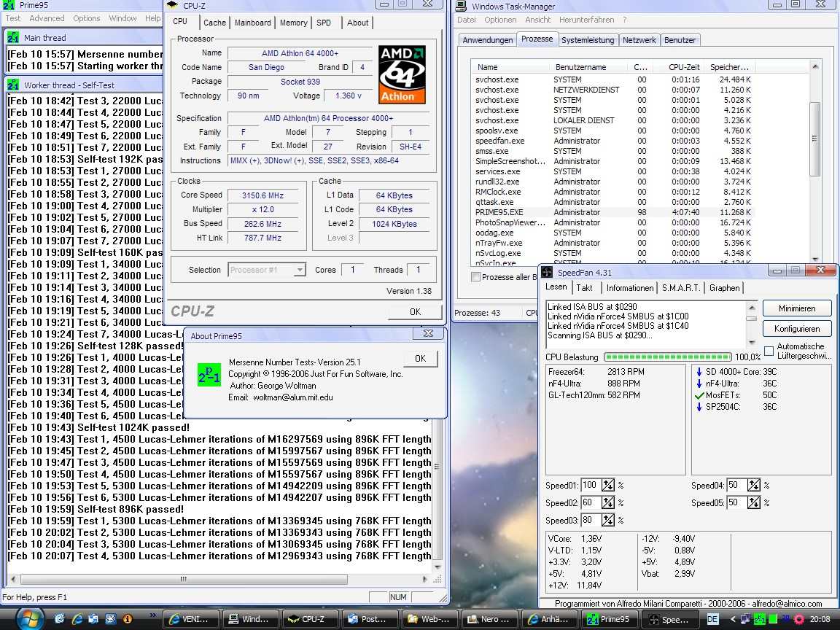Click the Speed04 value field showing 50
840x630 pixels.
pyautogui.click(x=736, y=486)
